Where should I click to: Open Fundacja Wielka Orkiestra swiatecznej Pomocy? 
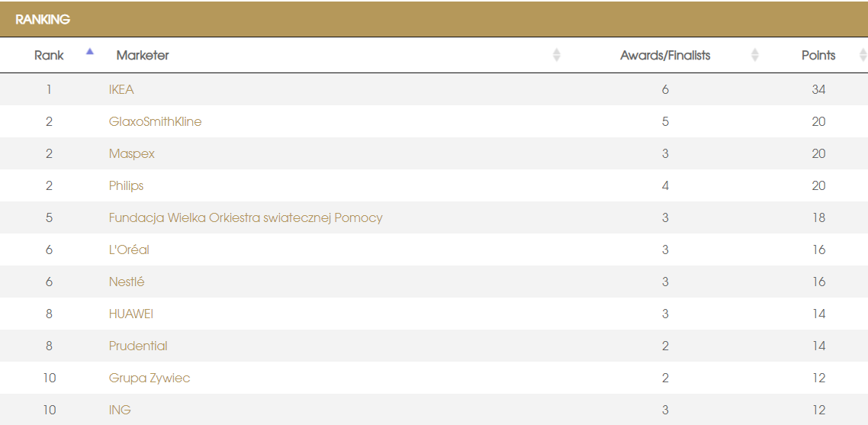[245, 218]
